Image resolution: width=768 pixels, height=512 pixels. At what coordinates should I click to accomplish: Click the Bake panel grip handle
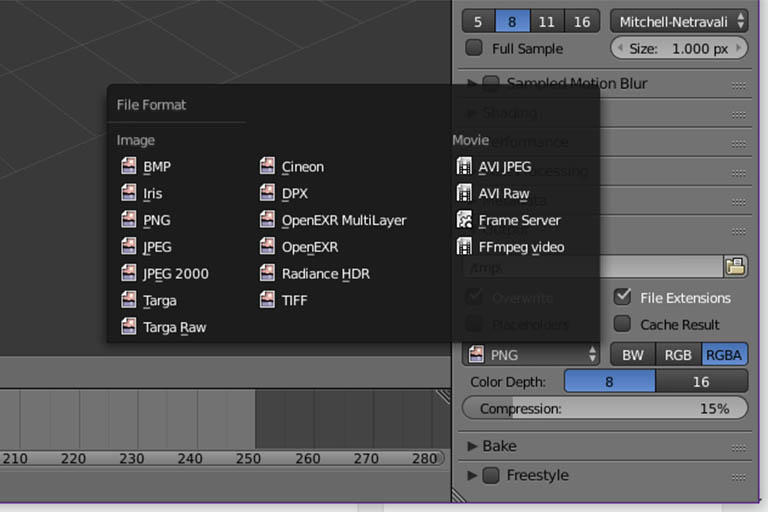[739, 448]
